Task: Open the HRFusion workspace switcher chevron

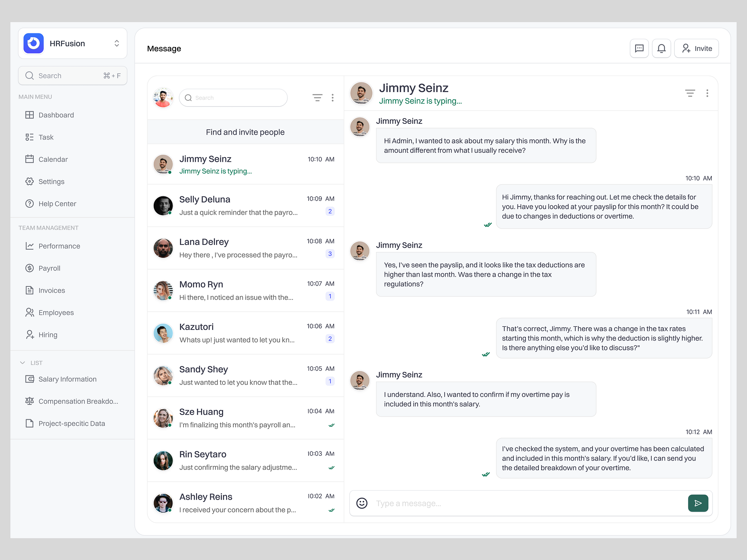Action: pos(116,43)
